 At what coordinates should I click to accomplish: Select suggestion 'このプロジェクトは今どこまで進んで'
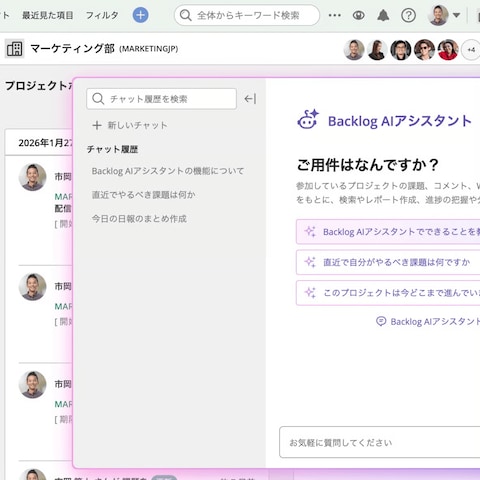click(388, 293)
